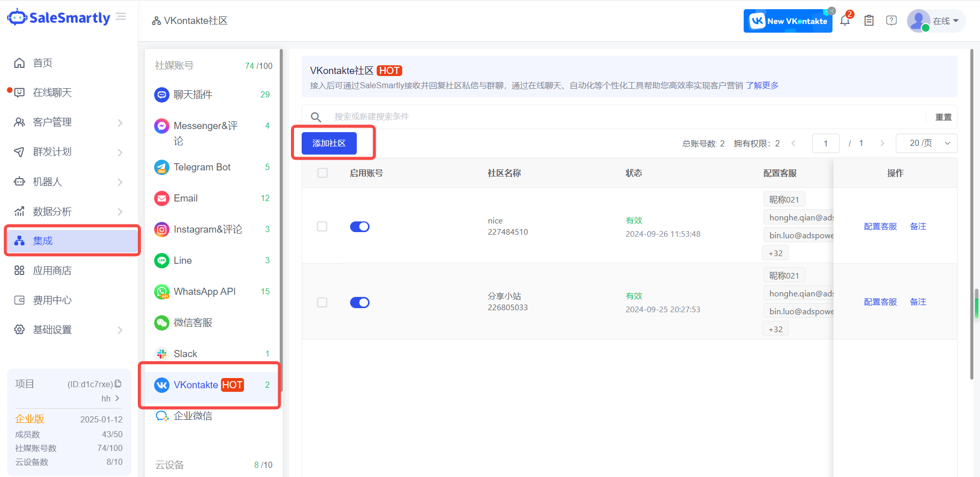The width and height of the screenshot is (980, 477).
Task: Select the WhatsApp API integration
Action: 204,291
